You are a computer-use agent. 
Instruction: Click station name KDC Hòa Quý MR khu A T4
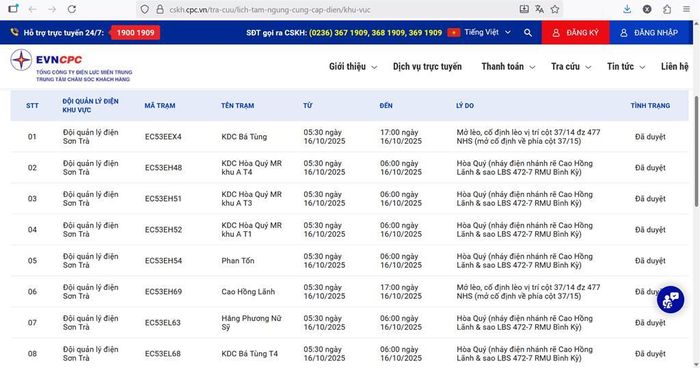coord(252,167)
